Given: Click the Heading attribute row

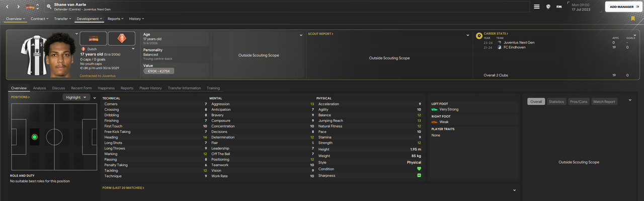Looking at the screenshot, I should click(x=155, y=137).
